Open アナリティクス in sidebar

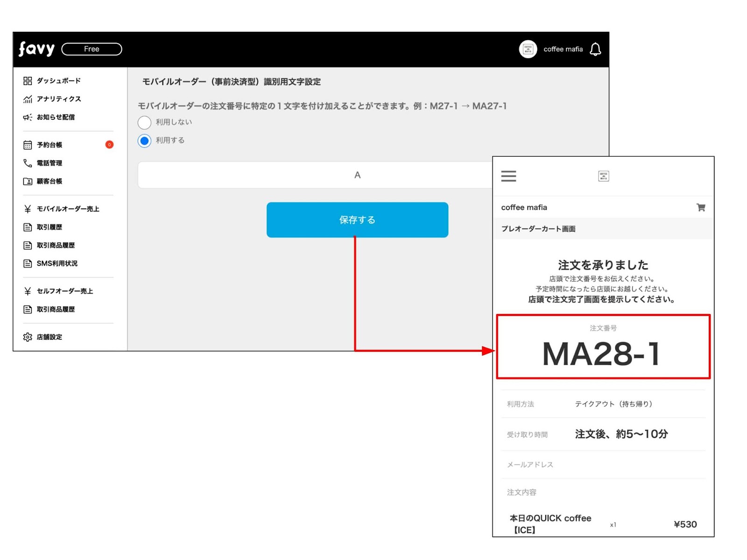click(x=59, y=99)
